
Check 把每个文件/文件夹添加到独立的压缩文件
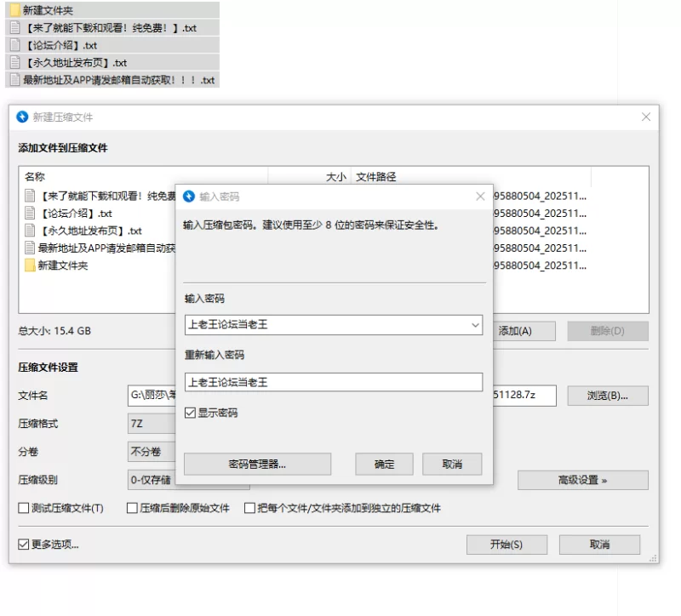pos(249,508)
